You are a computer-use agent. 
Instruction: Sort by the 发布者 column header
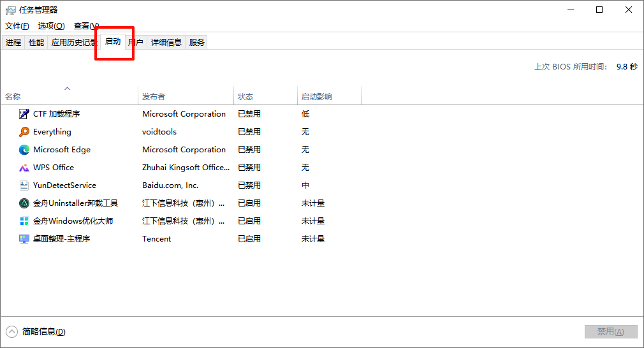tap(186, 96)
